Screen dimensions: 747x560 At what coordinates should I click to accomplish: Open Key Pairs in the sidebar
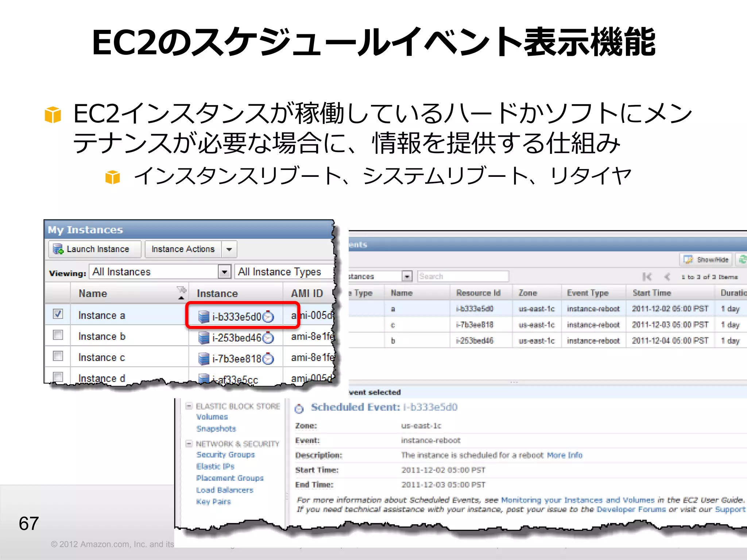(213, 502)
